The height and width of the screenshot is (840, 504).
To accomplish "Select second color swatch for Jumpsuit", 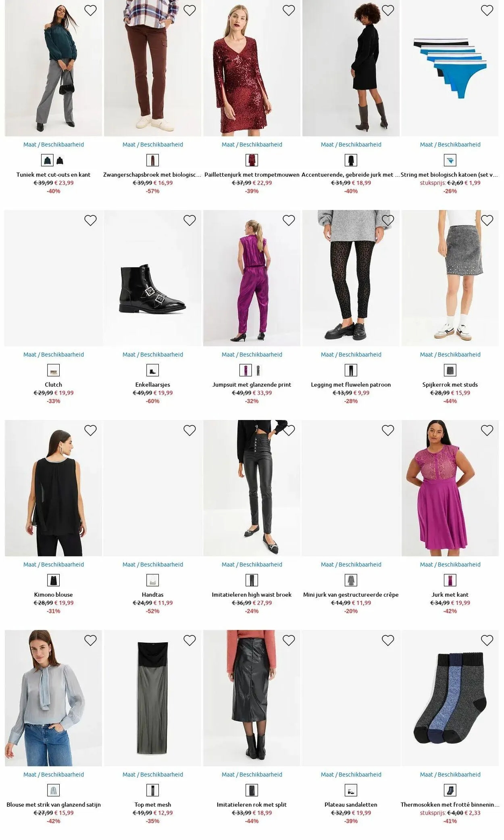I will 258,370.
